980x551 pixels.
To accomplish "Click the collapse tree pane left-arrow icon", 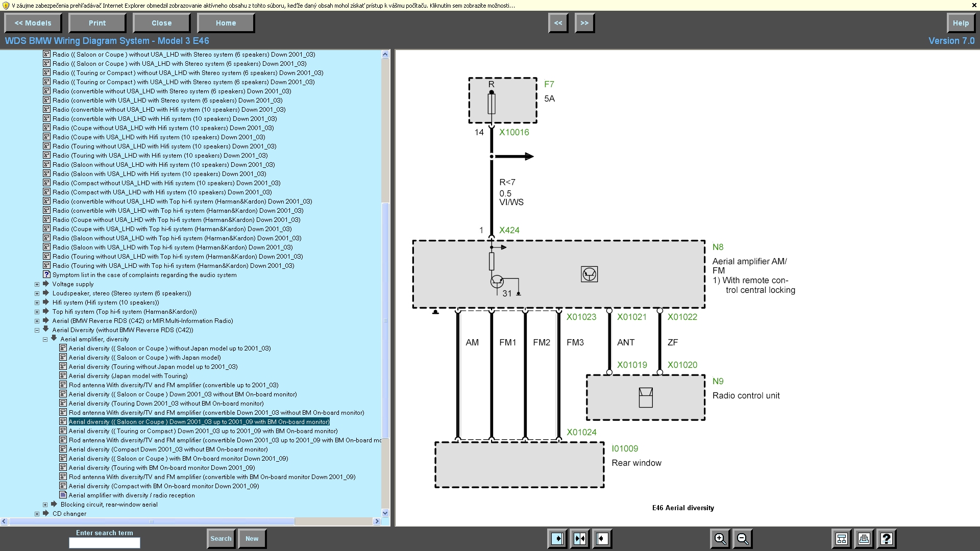I will 602,539.
